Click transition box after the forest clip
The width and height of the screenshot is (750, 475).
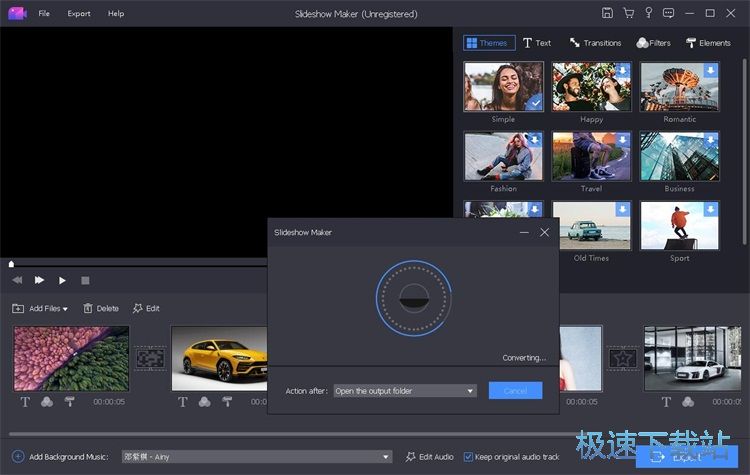(x=150, y=358)
